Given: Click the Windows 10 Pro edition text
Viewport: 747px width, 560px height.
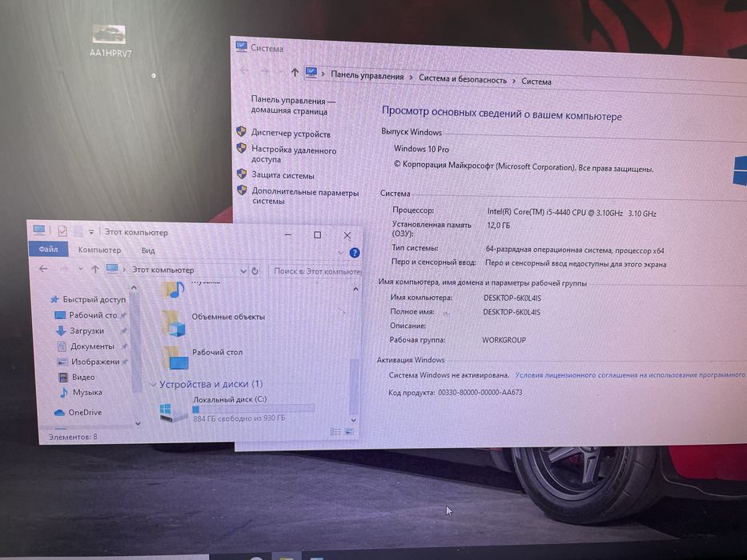Looking at the screenshot, I should (x=421, y=149).
